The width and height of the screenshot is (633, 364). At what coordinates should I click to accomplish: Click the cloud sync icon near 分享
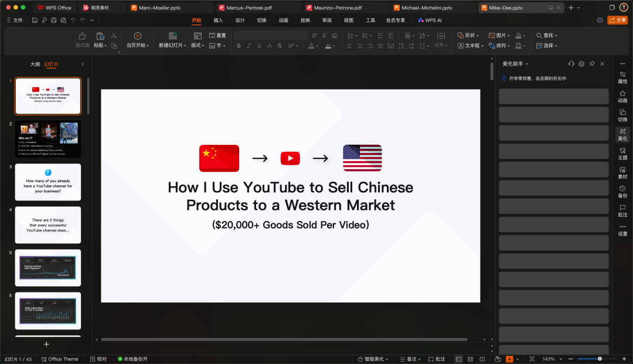(600, 20)
